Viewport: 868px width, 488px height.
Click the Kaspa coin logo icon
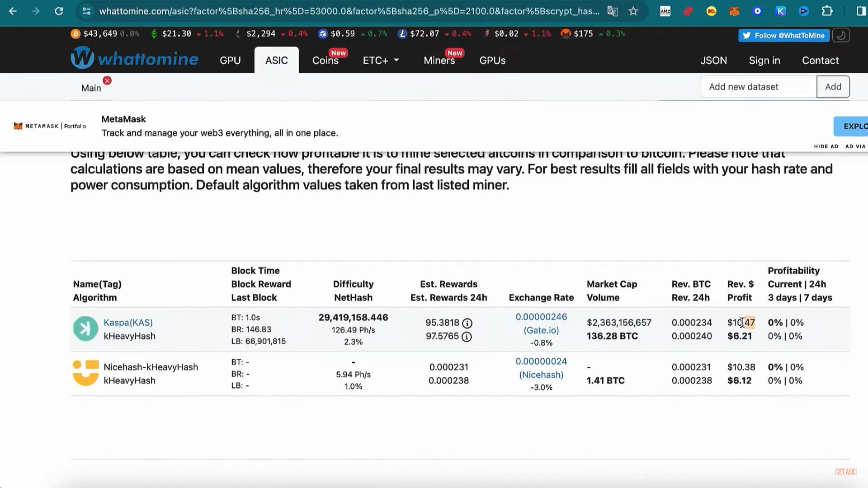85,328
